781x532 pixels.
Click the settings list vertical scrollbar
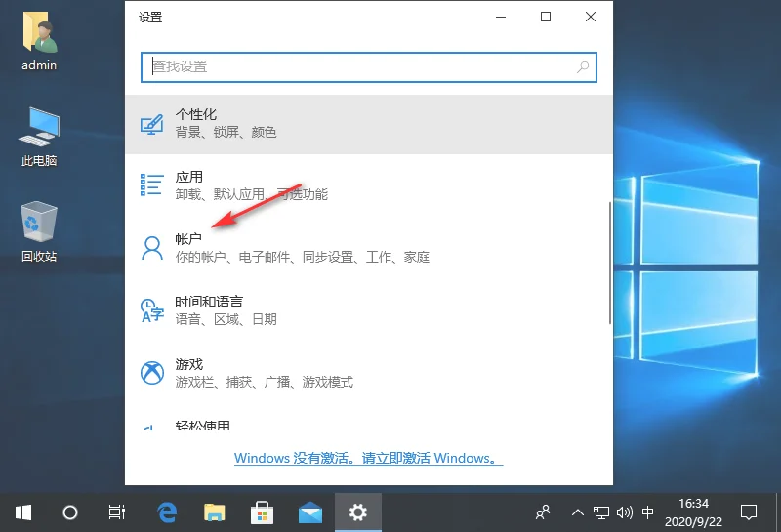click(x=609, y=263)
